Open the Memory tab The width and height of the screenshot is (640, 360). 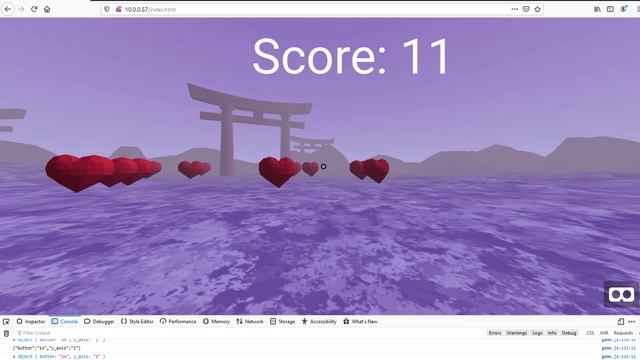216,322
